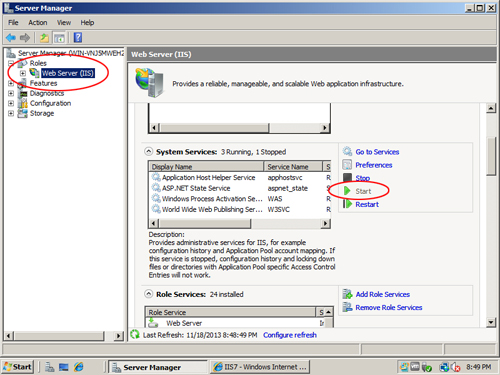Click the Windows Start button
The image size is (500, 375).
click(18, 367)
